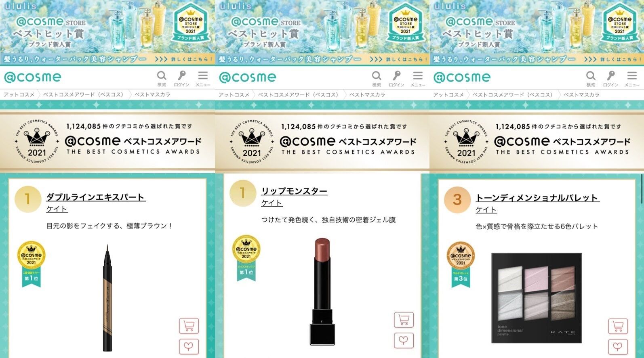The height and width of the screenshot is (358, 644).
Task: Favorite the リップモンスター lipstick with heart
Action: pos(404,340)
